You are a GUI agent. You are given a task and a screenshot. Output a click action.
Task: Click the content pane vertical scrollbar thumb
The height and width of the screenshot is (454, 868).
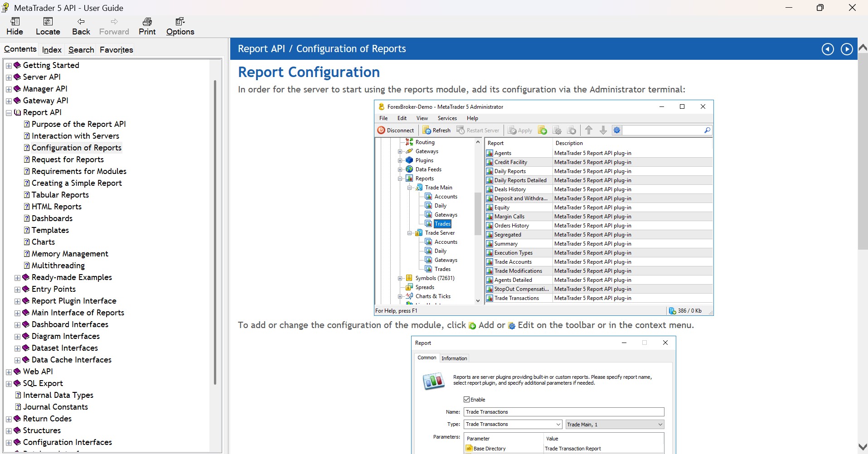click(x=863, y=150)
